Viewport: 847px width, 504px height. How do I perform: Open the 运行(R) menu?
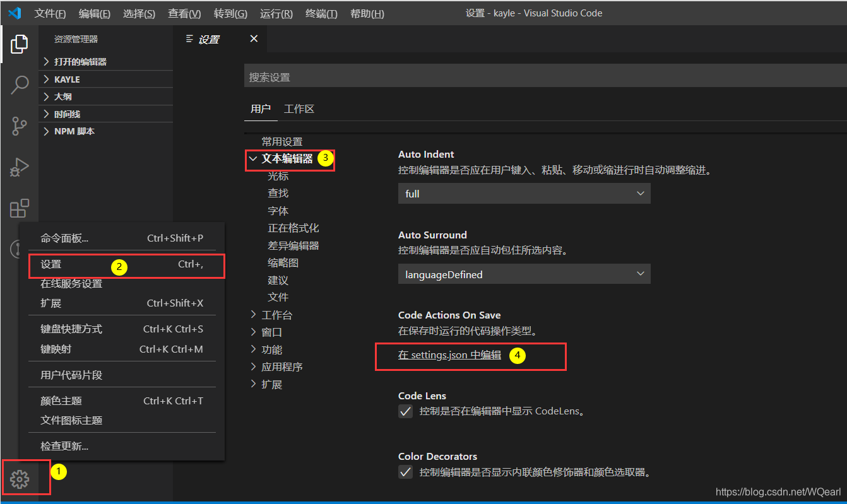(276, 14)
